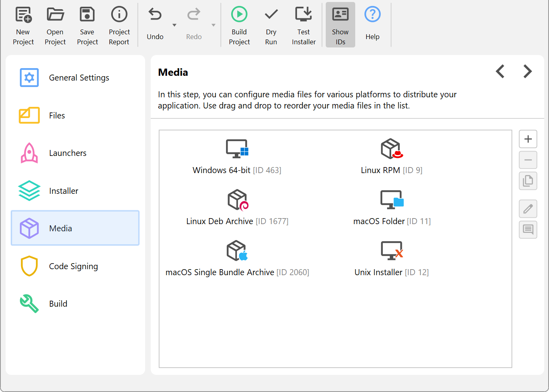The image size is (549, 392).
Task: Click the Help question mark icon
Action: (x=372, y=15)
